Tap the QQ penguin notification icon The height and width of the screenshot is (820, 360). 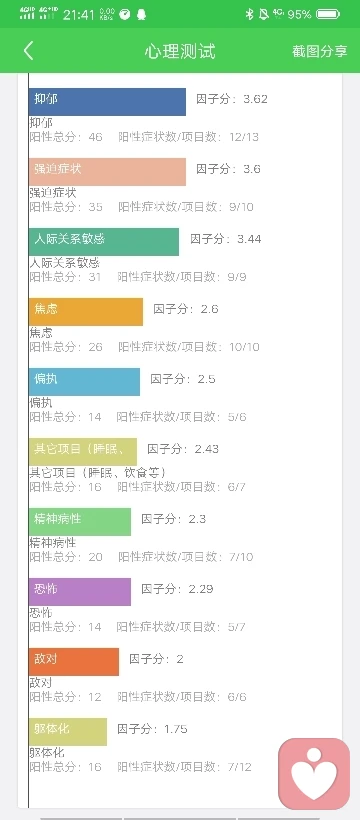141,14
